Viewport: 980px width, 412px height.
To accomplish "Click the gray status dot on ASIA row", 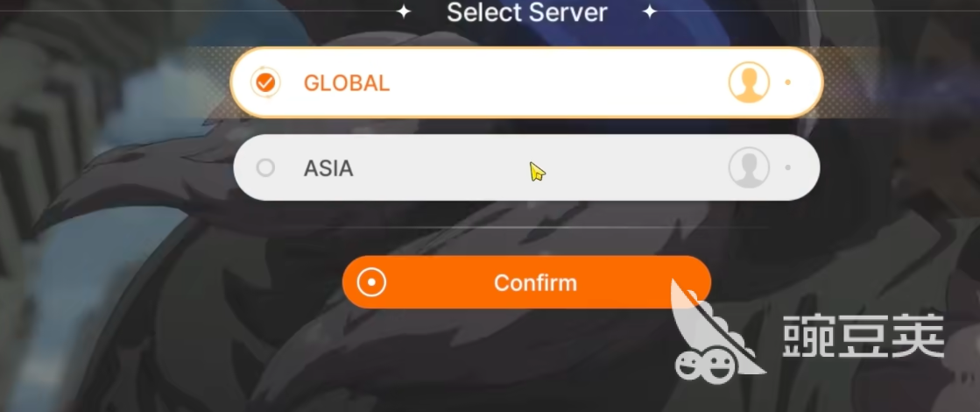I will pos(787,167).
